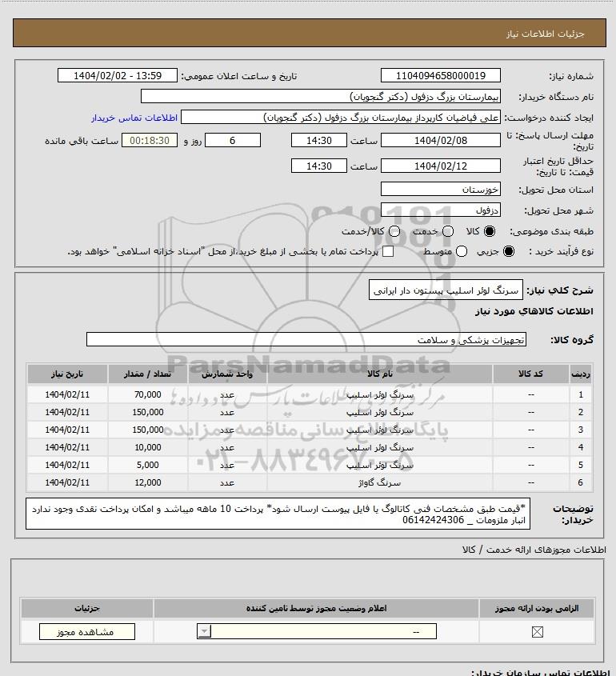616x676 pixels.
Task: Click the goods group field تجهیزات پزشکی
Action: pos(306,339)
